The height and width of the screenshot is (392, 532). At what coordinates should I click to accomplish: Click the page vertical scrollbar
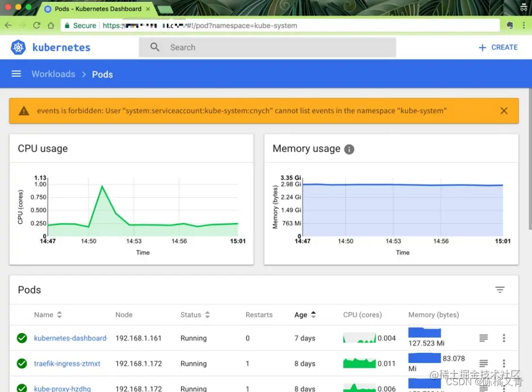(530, 159)
